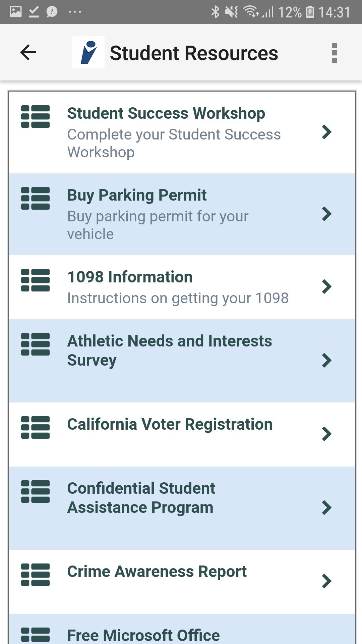This screenshot has height=644, width=362.
Task: Expand Student Success Workshop via its chevron
Action: (326, 132)
